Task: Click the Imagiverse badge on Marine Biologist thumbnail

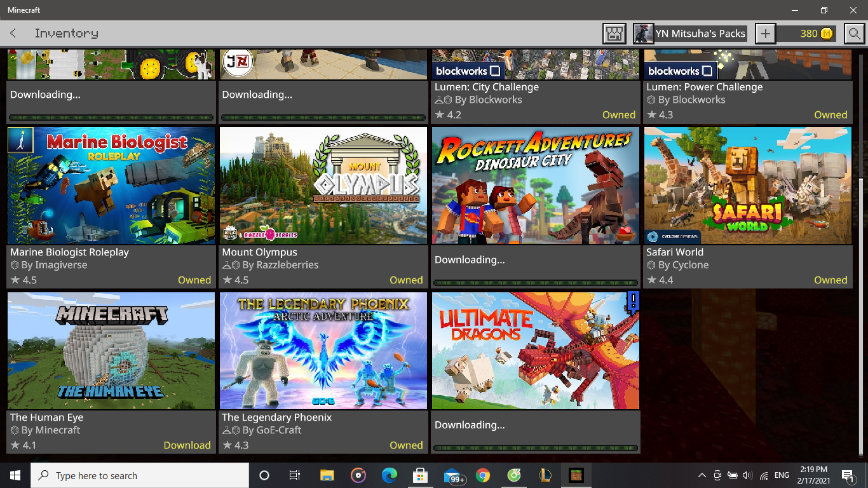Action: [20, 140]
